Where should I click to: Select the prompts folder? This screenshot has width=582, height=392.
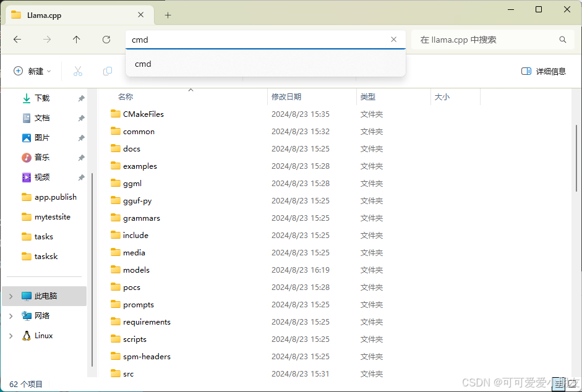point(132,304)
